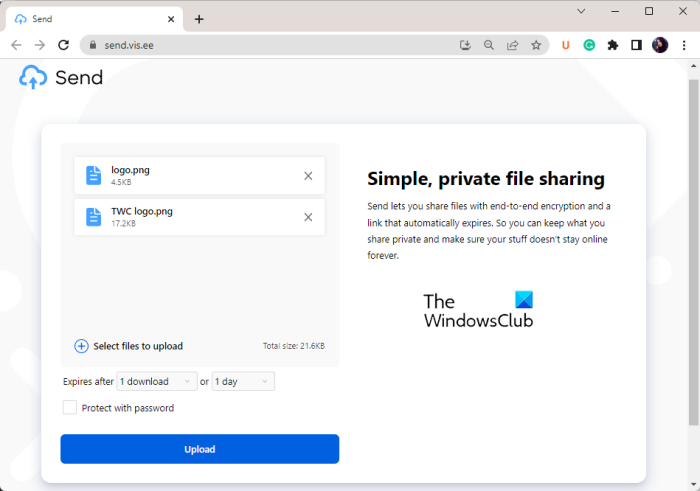Enable the Protect with password checkbox

coord(70,408)
